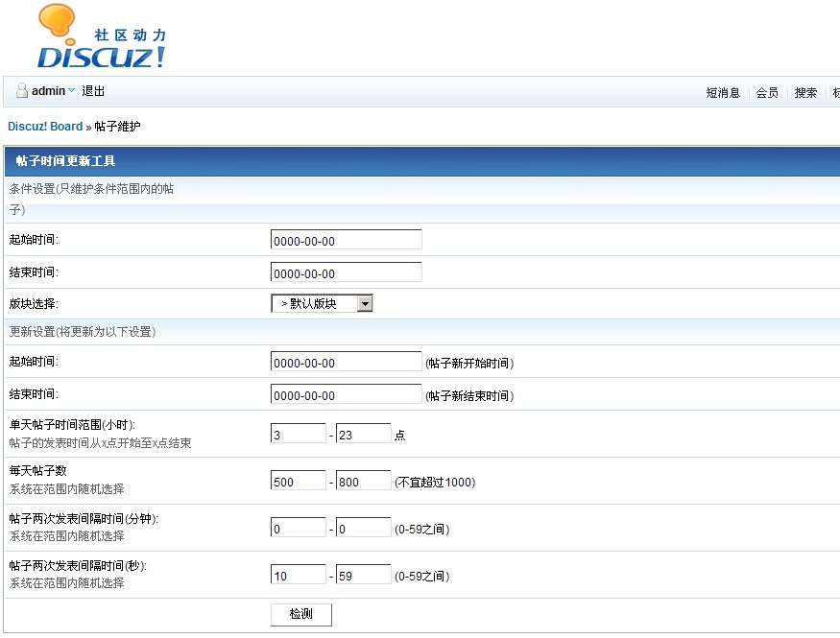The width and height of the screenshot is (840, 638).
Task: Focus the condition 起始时间 date field
Action: 346,240
